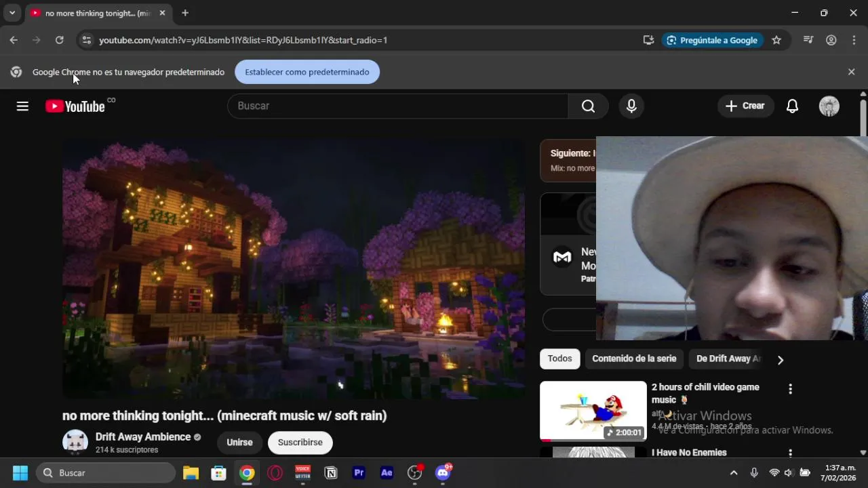Viewport: 868px width, 488px height.
Task: Go back in the browser
Action: click(x=14, y=40)
